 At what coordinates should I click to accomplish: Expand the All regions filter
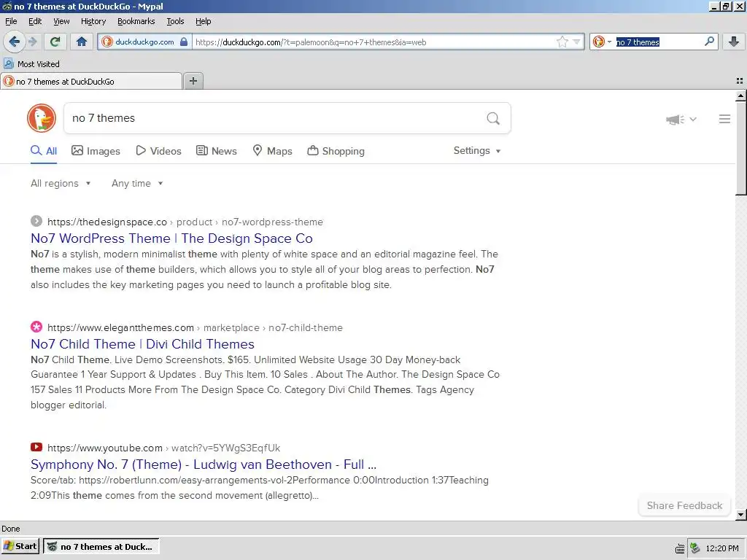click(x=61, y=183)
